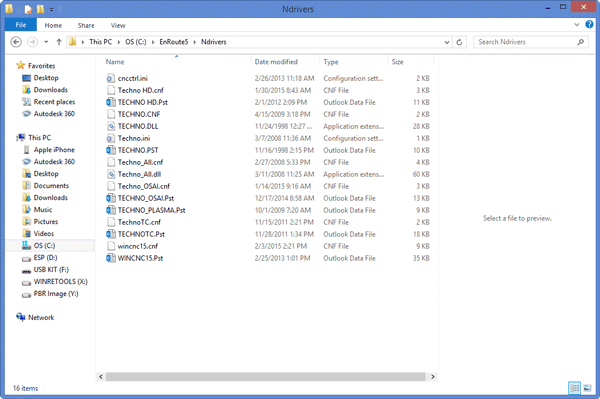The height and width of the screenshot is (399, 600).
Task: Expand the ribbon with the chevron
Action: click(577, 24)
